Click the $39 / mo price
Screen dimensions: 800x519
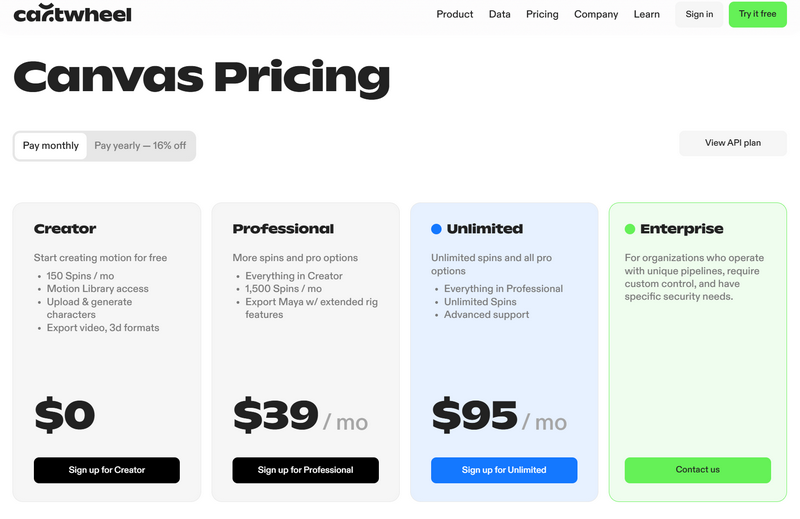[300, 416]
